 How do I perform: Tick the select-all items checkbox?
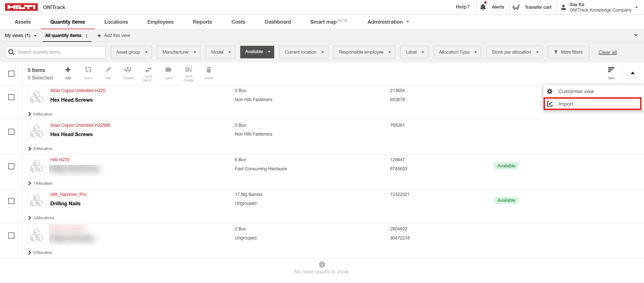point(11,74)
